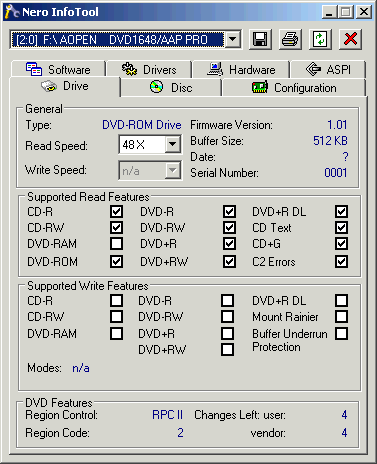Minimize the Nero InfoTool window
Viewport: 377px width, 464px height.
(x=329, y=12)
